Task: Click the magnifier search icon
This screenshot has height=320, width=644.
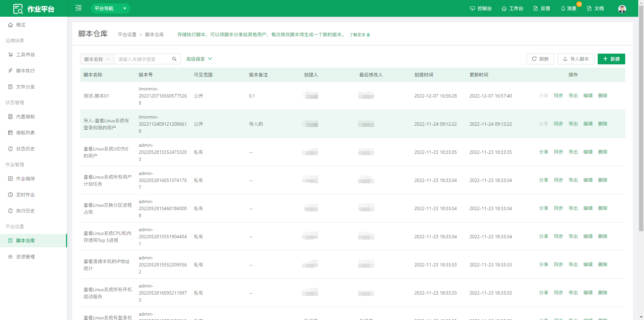Action: (174, 59)
